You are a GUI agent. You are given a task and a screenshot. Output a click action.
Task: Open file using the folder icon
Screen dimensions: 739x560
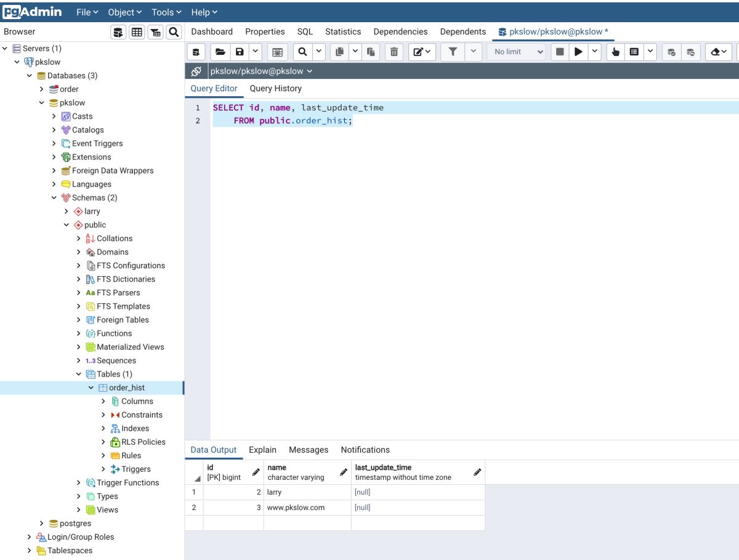tap(220, 52)
